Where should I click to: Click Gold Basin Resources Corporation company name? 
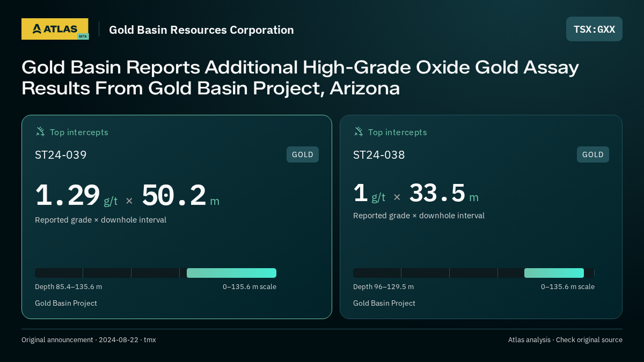click(201, 30)
